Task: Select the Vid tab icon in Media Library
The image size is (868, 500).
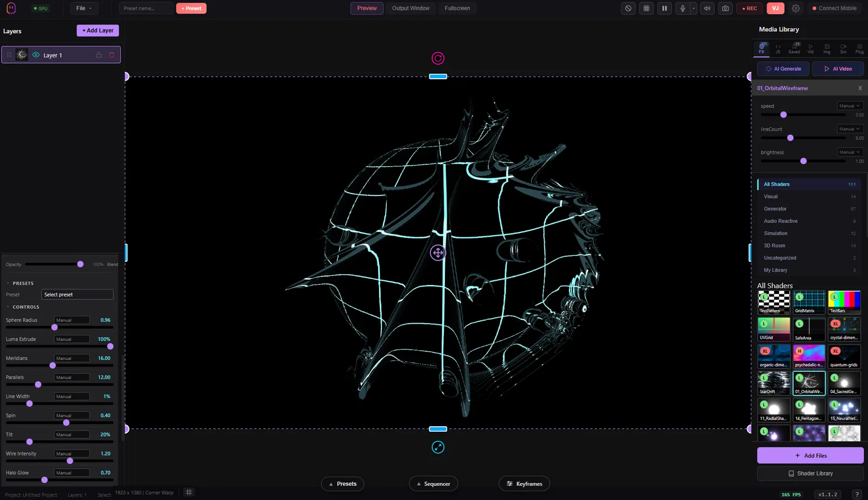Action: [x=810, y=48]
